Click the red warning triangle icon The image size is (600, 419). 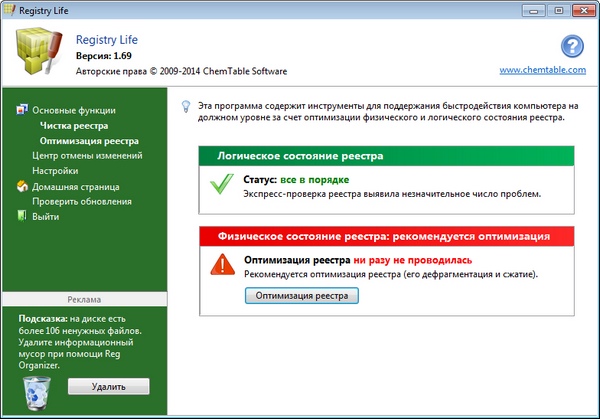pyautogui.click(x=222, y=264)
